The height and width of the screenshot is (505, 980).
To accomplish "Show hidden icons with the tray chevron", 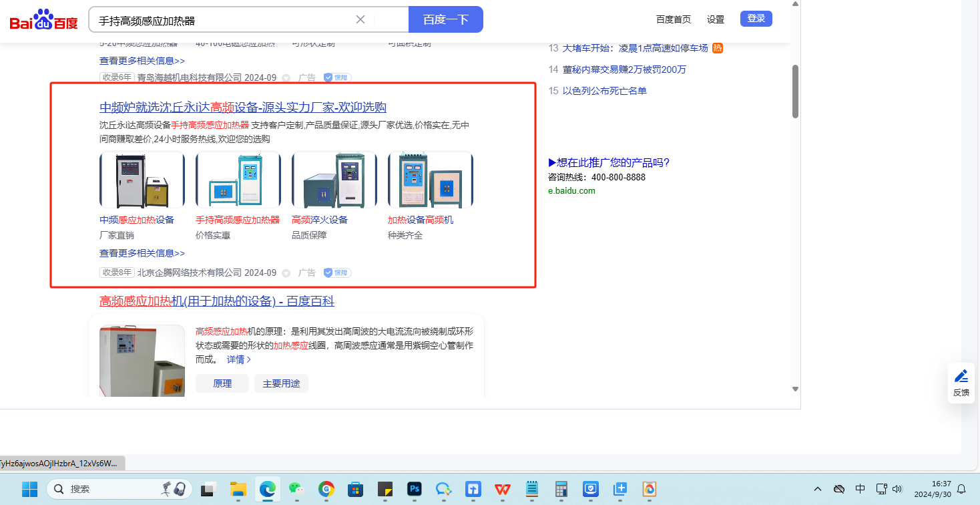I will coord(818,489).
